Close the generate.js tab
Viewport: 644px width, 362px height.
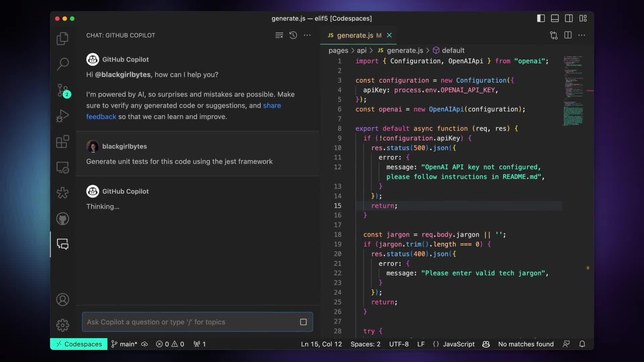click(x=389, y=35)
